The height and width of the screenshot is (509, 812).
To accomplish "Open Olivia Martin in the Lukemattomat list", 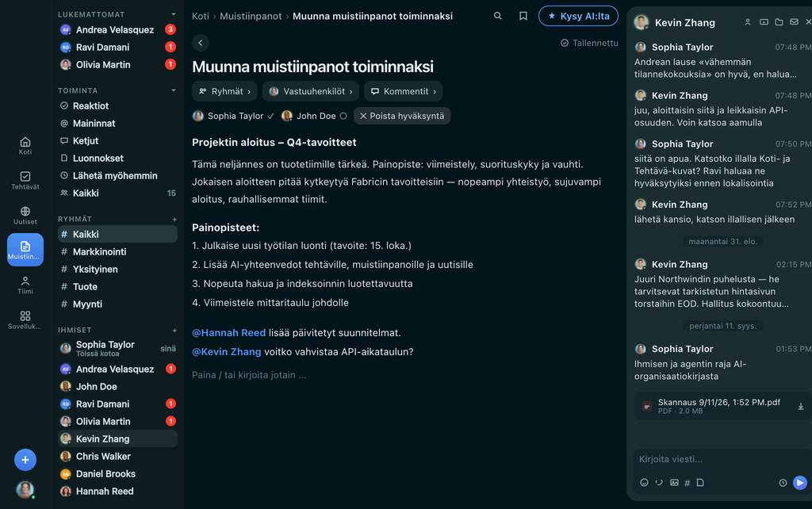I will [117, 65].
